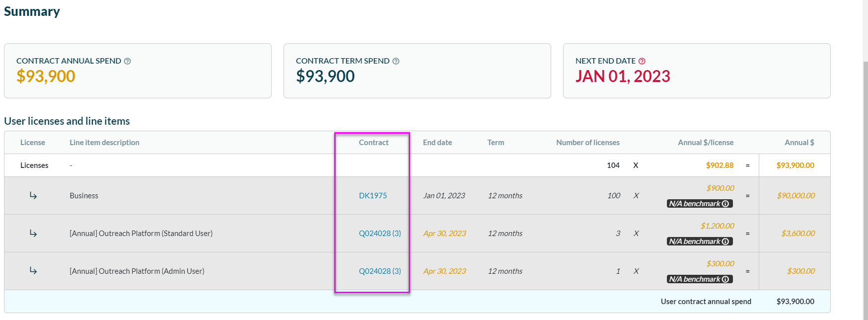The image size is (868, 320).
Task: Click info icon on Business row benchmark badge
Action: (x=725, y=204)
